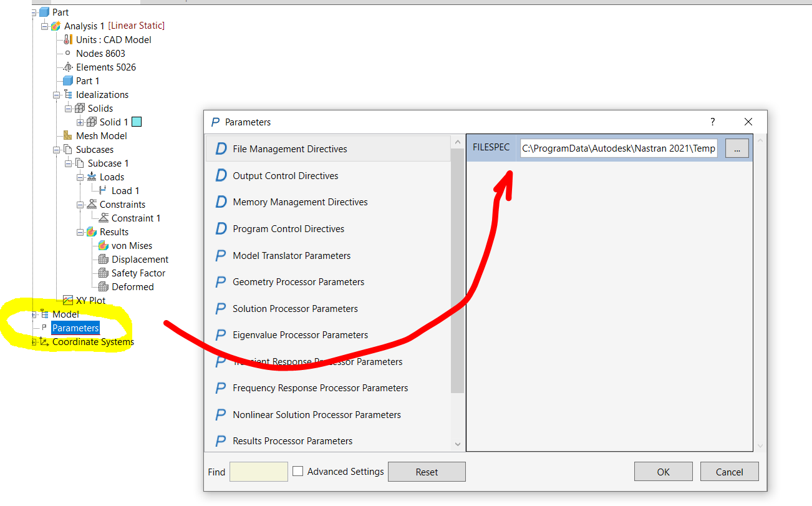The width and height of the screenshot is (812, 506).
Task: Open the Safety Factor result icon
Action: (104, 273)
